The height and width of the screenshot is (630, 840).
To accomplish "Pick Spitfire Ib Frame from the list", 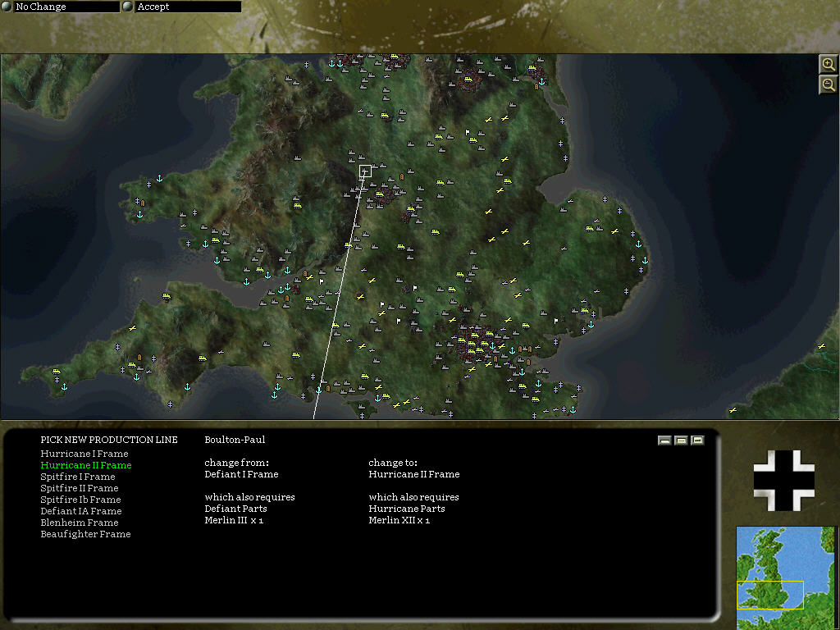I will [x=80, y=500].
